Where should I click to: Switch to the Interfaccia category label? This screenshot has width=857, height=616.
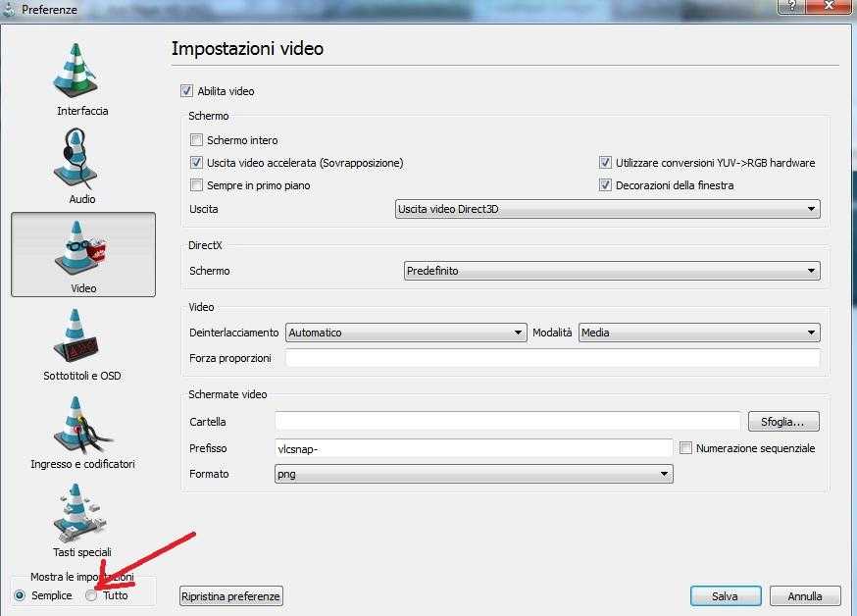[x=82, y=111]
